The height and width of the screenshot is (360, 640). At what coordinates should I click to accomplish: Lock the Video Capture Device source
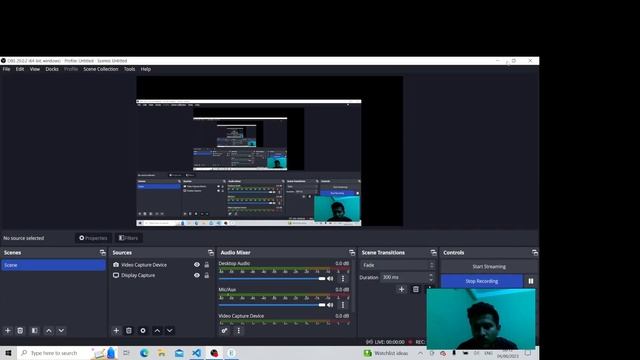[x=207, y=265]
